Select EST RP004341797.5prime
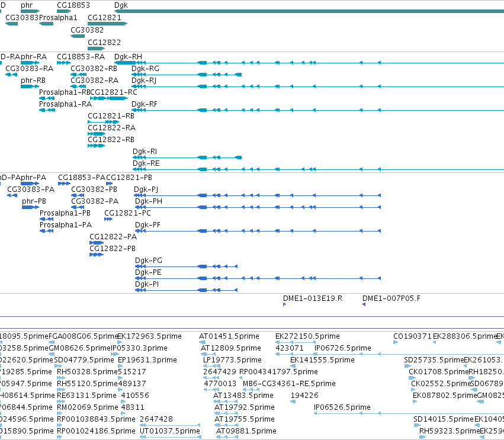504x440 pixels. tap(241, 378)
